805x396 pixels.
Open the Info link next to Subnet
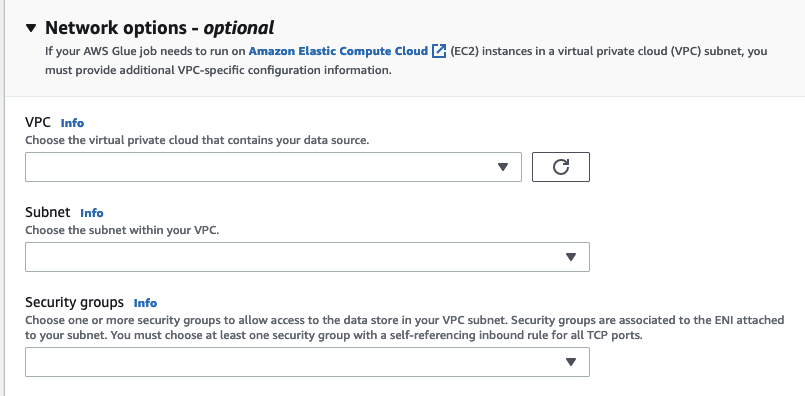(92, 213)
